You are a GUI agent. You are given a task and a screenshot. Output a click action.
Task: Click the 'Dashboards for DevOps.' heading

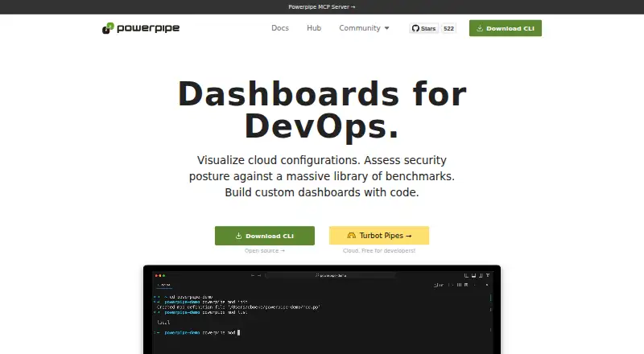coord(322,110)
